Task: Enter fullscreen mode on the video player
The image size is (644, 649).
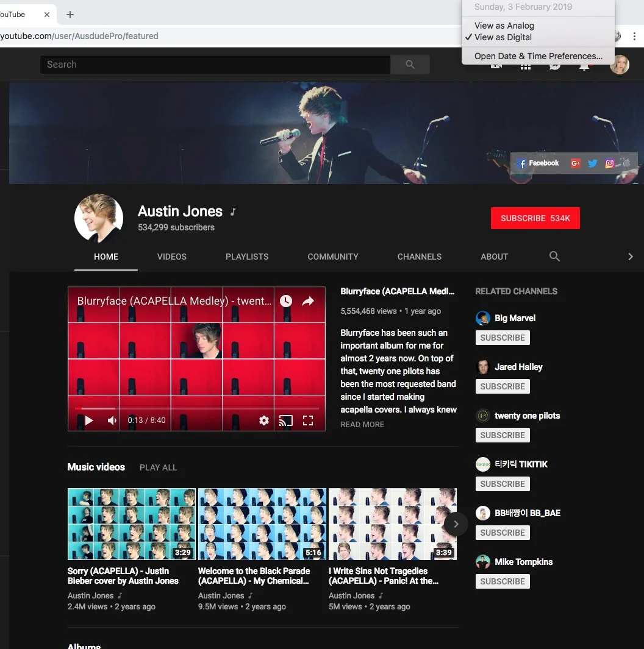Action: tap(307, 420)
